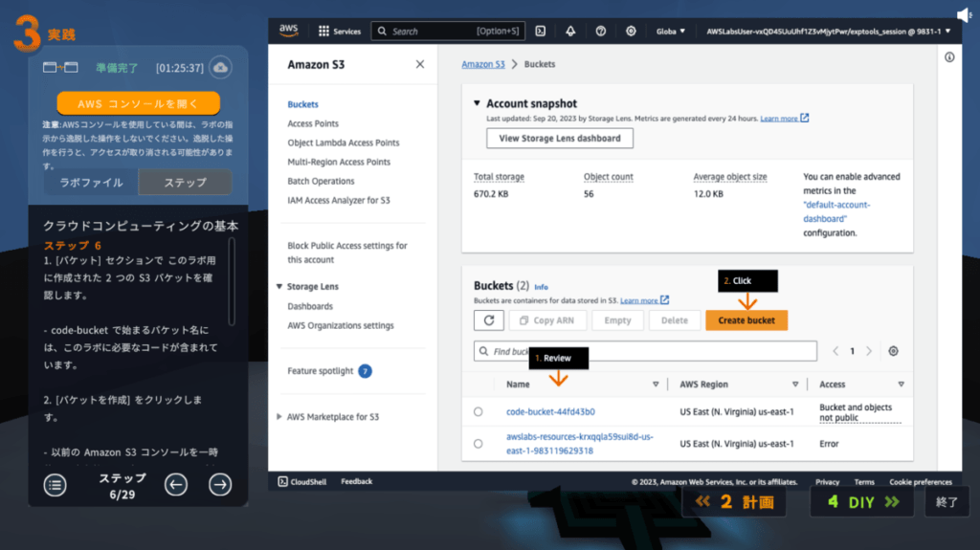The image size is (980, 550).
Task: Open the Services grid menu
Action: 340,32
